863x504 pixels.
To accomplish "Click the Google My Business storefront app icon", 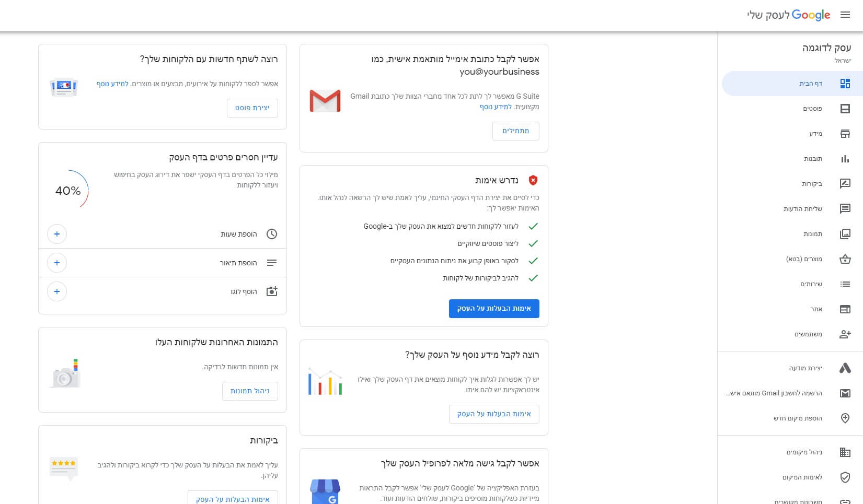I will pos(325,491).
